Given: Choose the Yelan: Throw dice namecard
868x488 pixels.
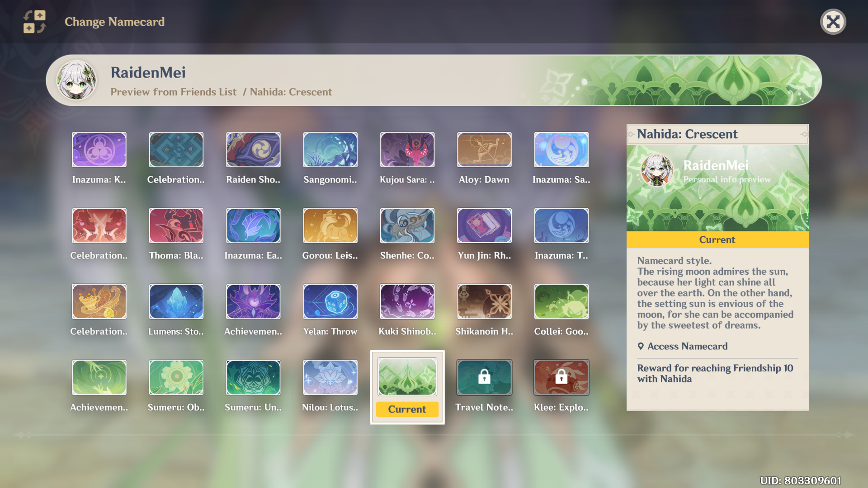Looking at the screenshot, I should click(330, 301).
